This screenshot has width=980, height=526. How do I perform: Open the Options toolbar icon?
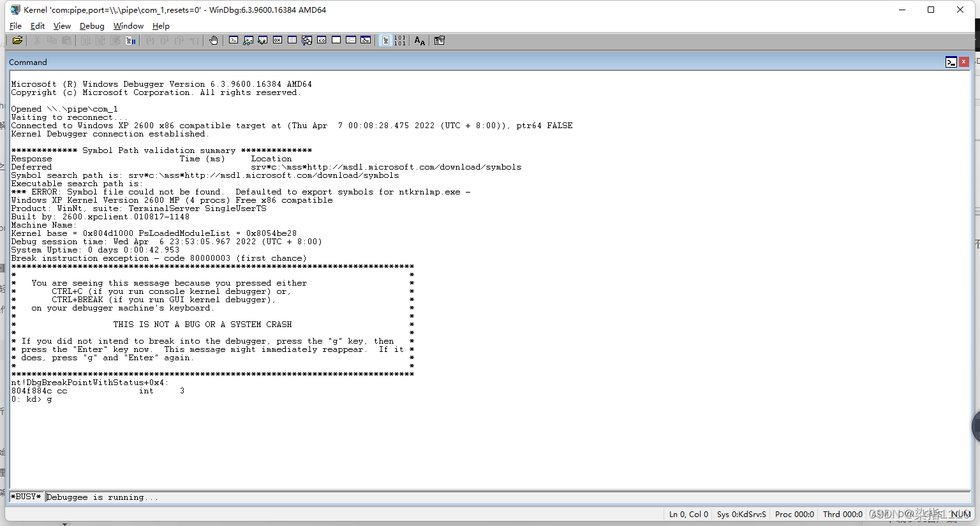[x=440, y=40]
